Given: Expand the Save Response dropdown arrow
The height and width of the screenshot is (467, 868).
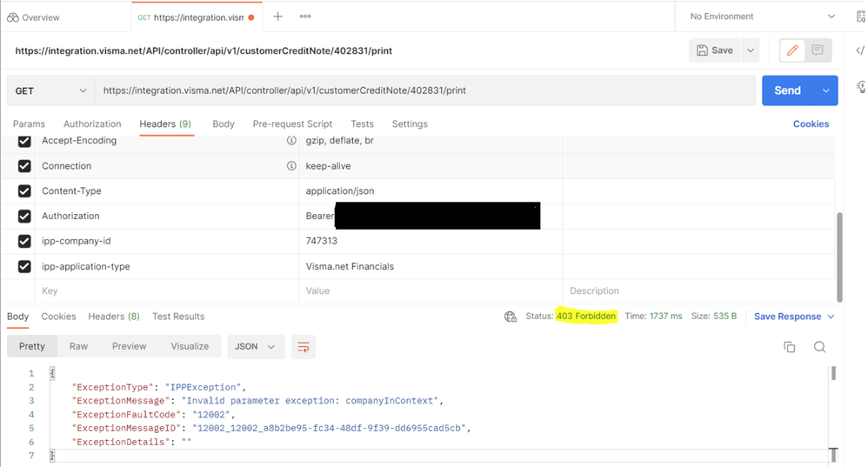Looking at the screenshot, I should point(831,317).
